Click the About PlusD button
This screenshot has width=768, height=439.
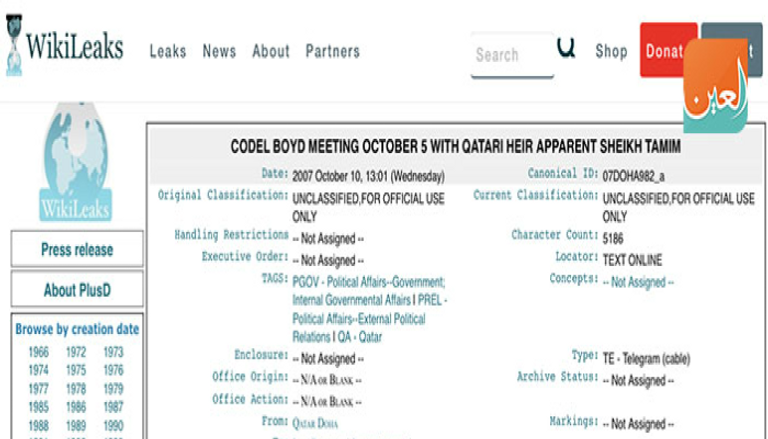(x=77, y=290)
